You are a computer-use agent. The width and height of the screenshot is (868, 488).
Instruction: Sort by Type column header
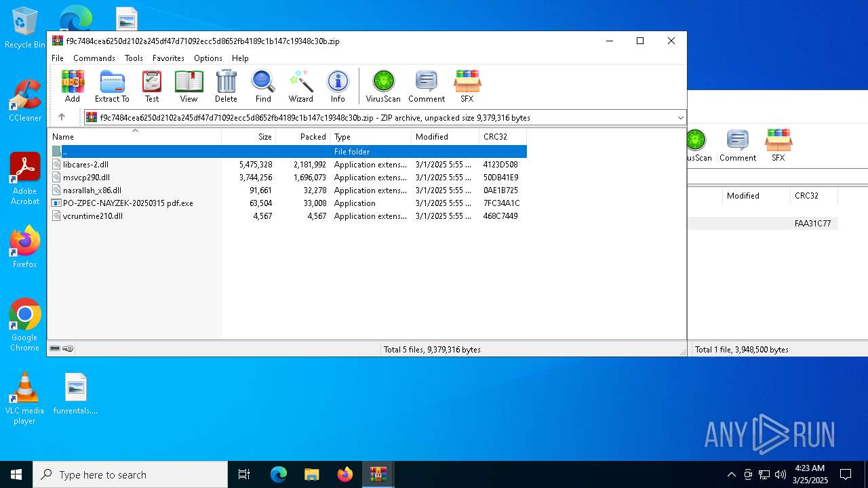pyautogui.click(x=371, y=136)
